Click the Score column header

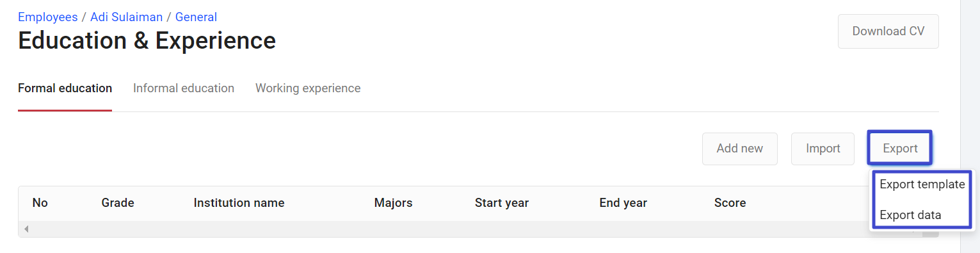click(730, 203)
